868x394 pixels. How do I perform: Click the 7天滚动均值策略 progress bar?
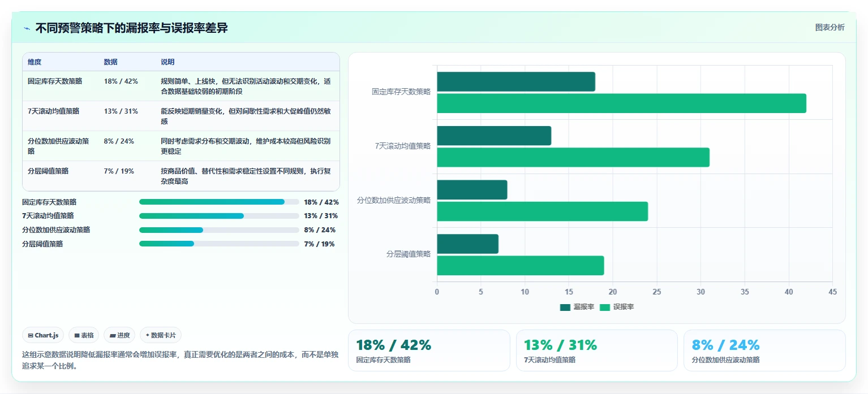click(x=219, y=216)
